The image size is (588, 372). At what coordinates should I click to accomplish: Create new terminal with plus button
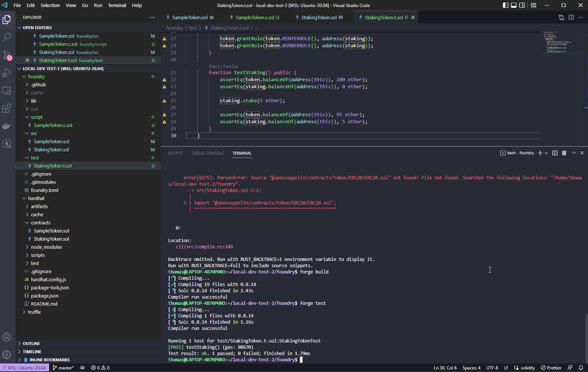point(540,153)
